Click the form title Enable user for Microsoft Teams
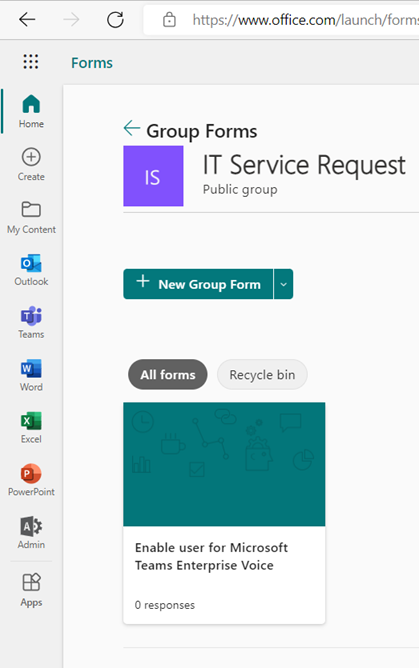 tap(211, 556)
